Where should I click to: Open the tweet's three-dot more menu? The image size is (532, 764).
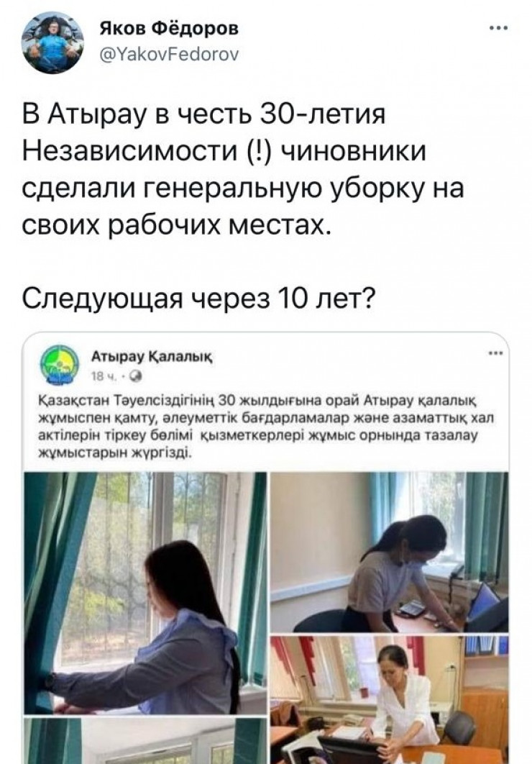(x=498, y=29)
